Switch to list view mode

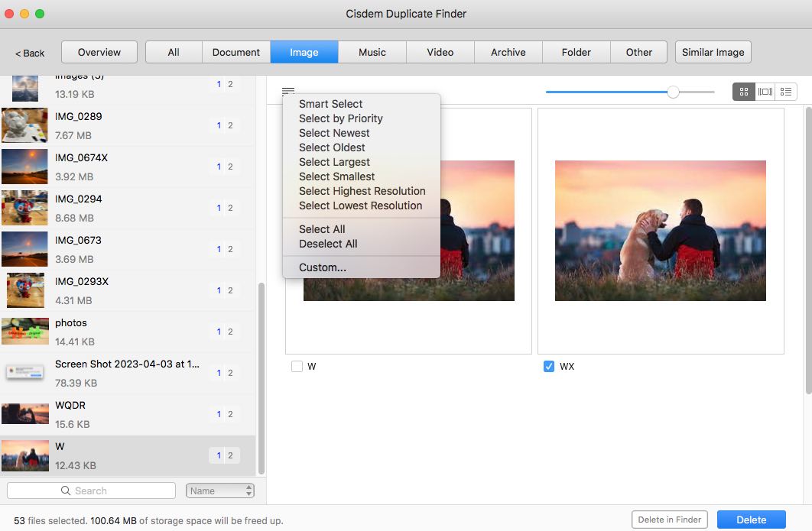tap(786, 91)
